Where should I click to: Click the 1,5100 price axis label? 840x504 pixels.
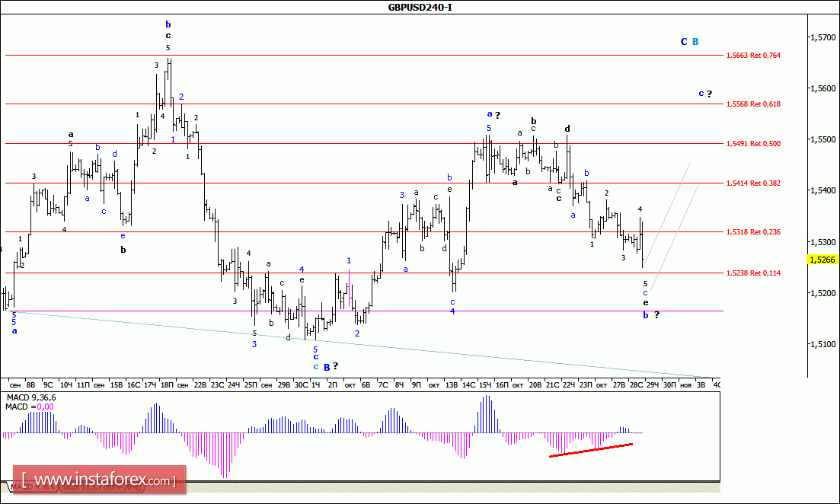(x=822, y=344)
